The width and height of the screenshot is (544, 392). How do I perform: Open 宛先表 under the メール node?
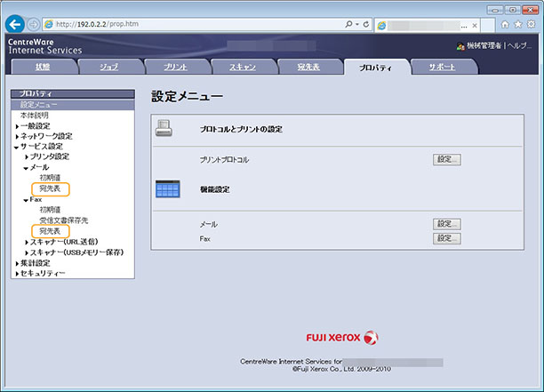50,188
